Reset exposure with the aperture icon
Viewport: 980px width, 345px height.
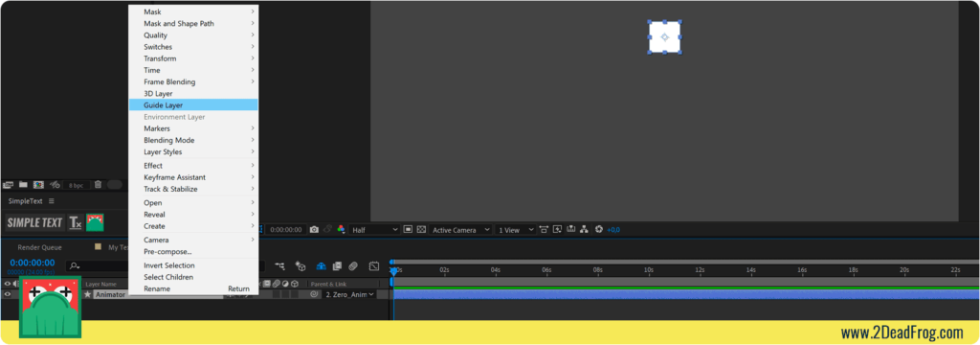599,230
